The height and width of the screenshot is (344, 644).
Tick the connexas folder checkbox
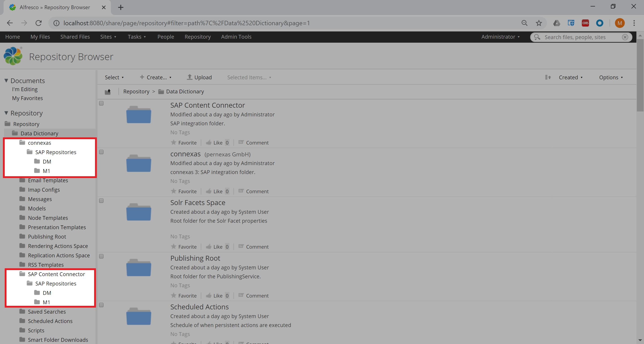click(x=101, y=152)
